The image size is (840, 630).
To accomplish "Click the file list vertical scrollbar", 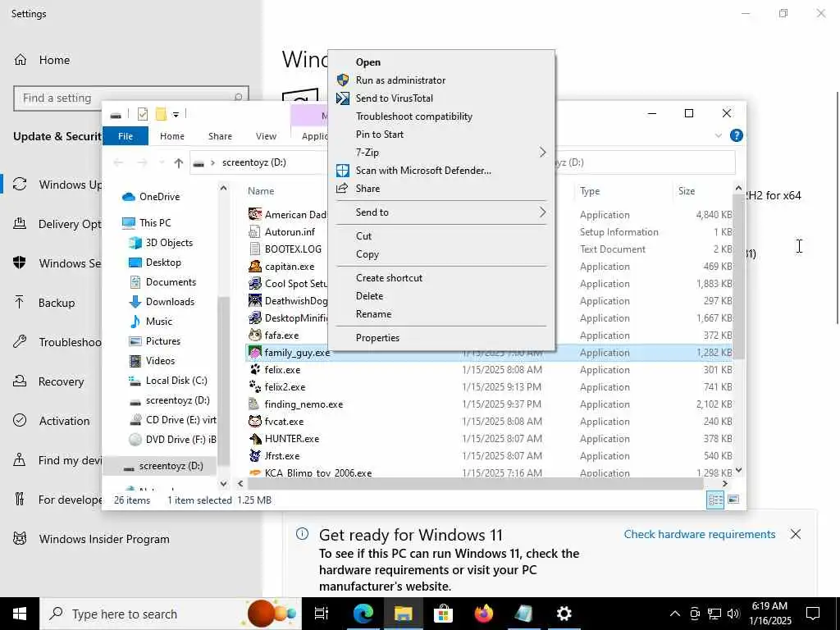I will click(739, 276).
